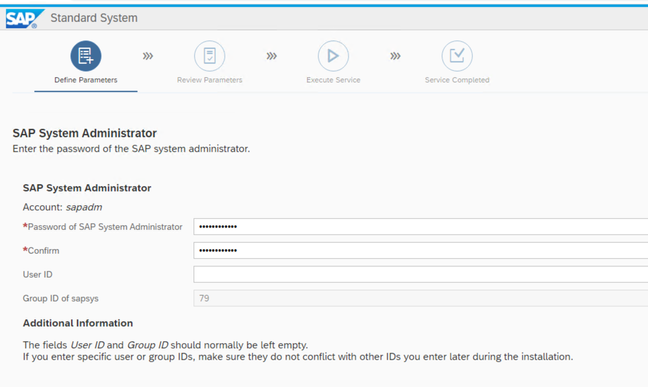
Task: Click the arrows between Define and Review Parameters
Action: pos(148,56)
